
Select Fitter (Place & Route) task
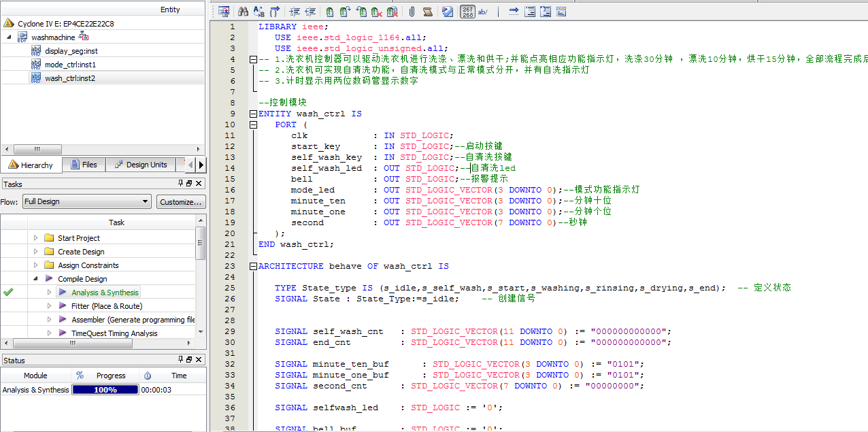pyautogui.click(x=107, y=306)
